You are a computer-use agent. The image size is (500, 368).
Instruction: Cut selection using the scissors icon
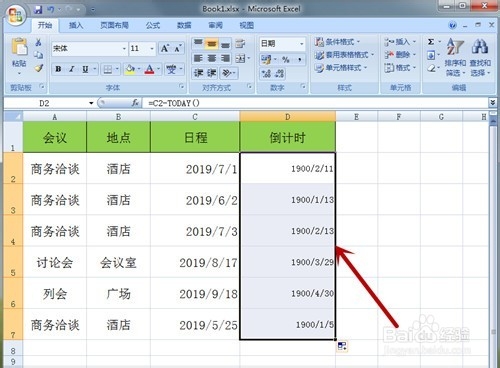coord(39,42)
